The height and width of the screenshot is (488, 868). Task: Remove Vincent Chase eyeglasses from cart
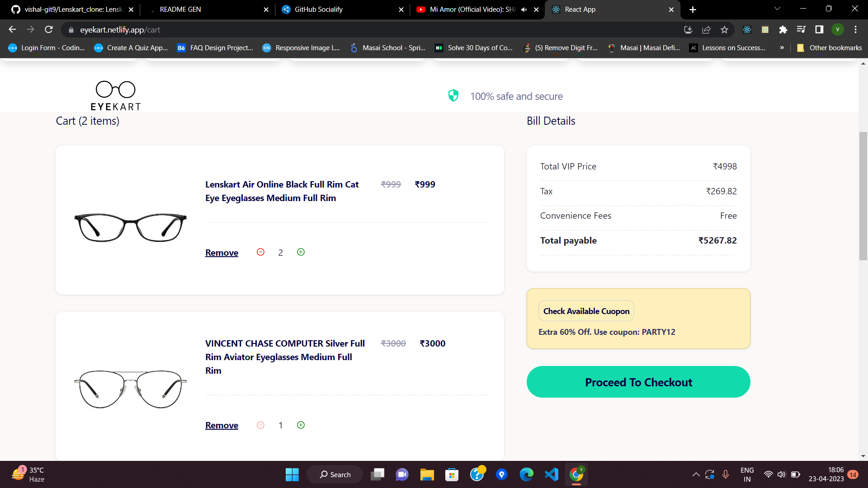(x=222, y=425)
